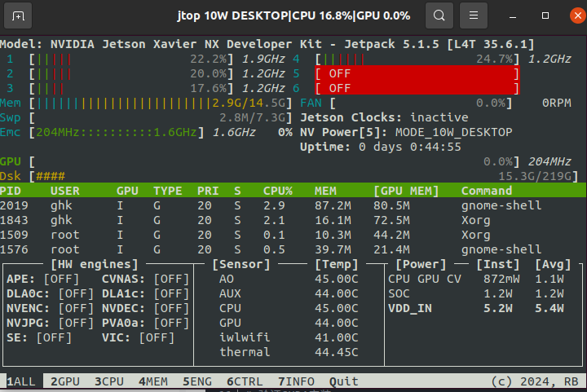This screenshot has height=392, width=587.
Task: Switch to the 5ENG tab
Action: [197, 381]
